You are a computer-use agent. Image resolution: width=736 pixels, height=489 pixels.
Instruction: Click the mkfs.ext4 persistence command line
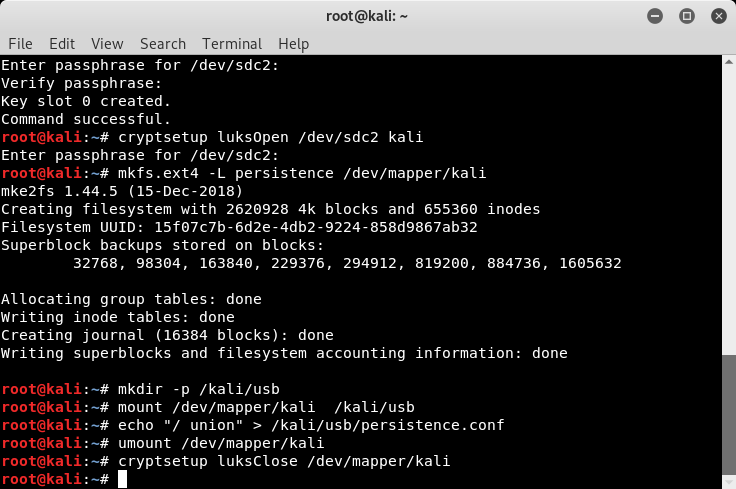click(301, 173)
